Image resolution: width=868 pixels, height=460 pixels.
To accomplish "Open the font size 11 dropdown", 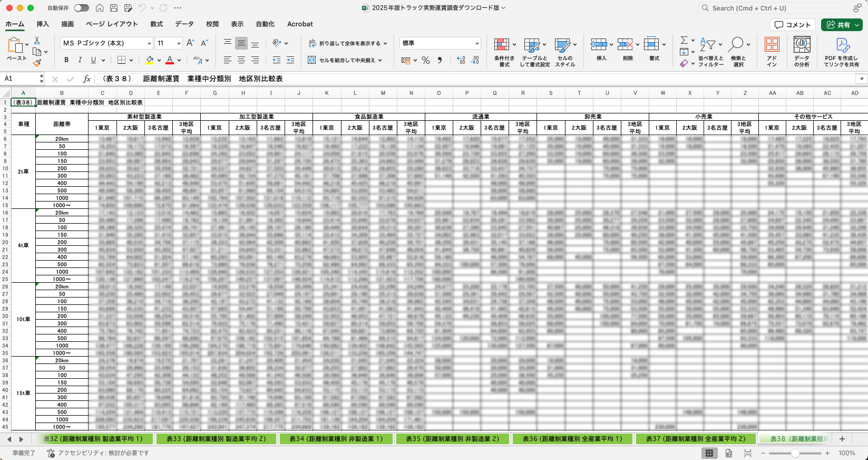I will pyautogui.click(x=179, y=43).
